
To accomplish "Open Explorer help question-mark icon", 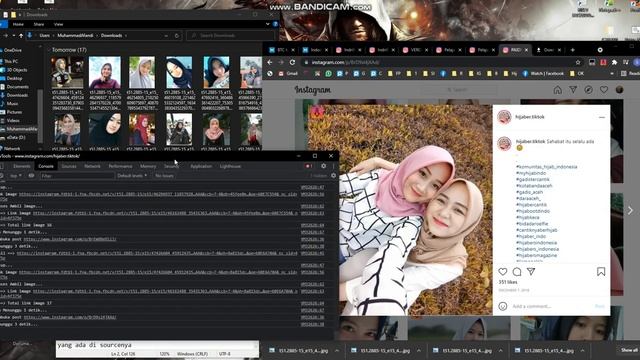I will click(276, 24).
